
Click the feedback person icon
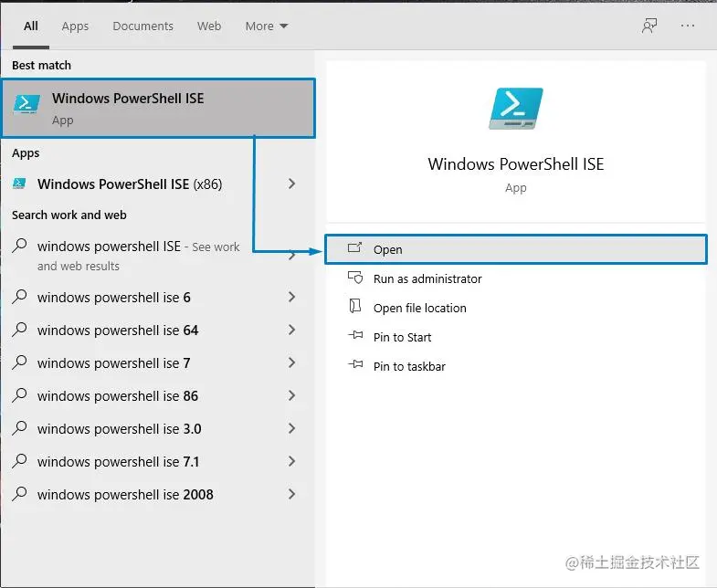coord(649,26)
